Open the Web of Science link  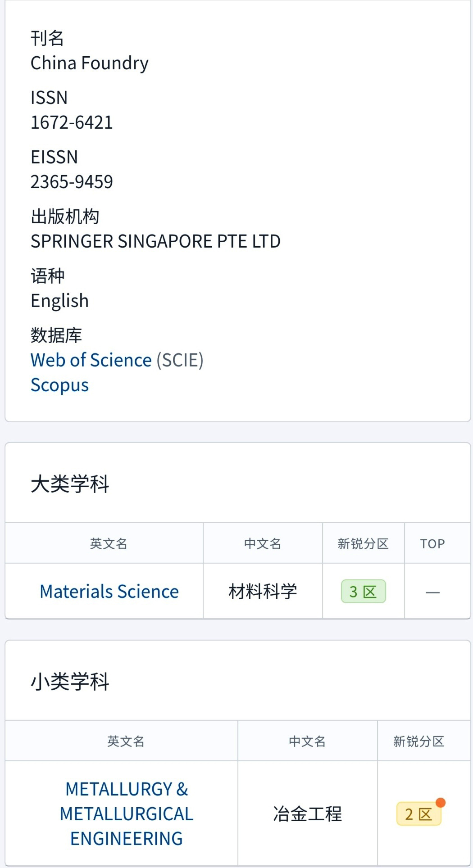91,360
